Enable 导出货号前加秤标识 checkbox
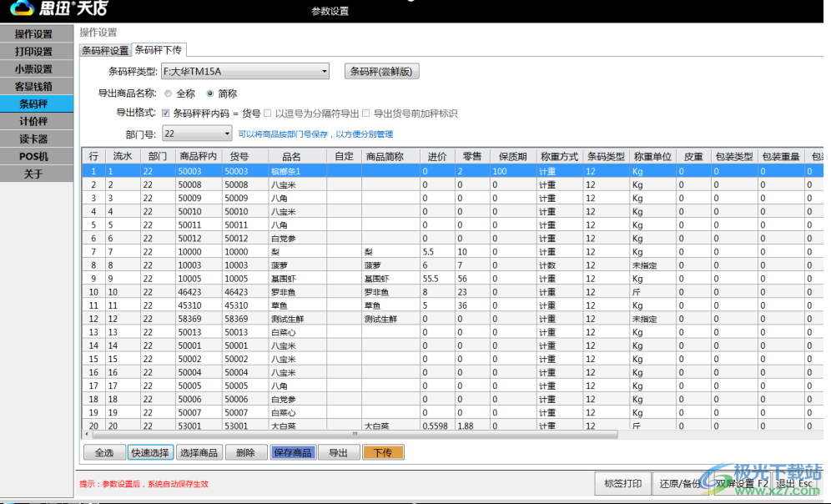 (x=366, y=113)
